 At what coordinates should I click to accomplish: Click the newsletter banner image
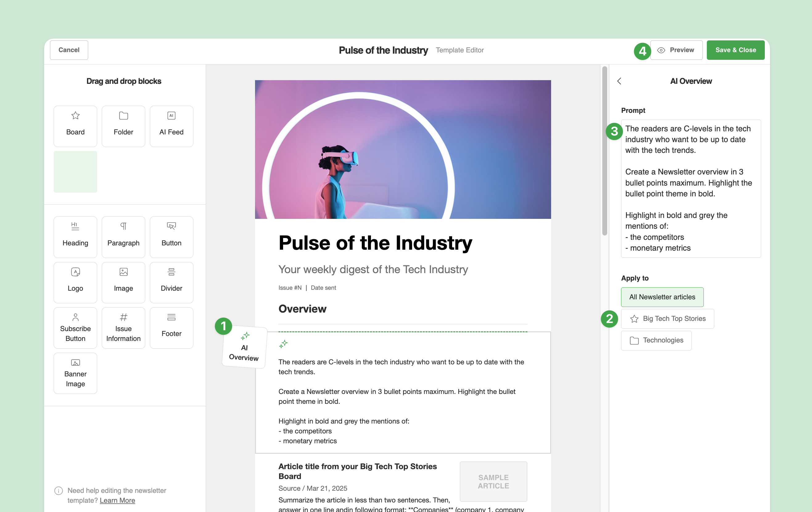(x=403, y=149)
